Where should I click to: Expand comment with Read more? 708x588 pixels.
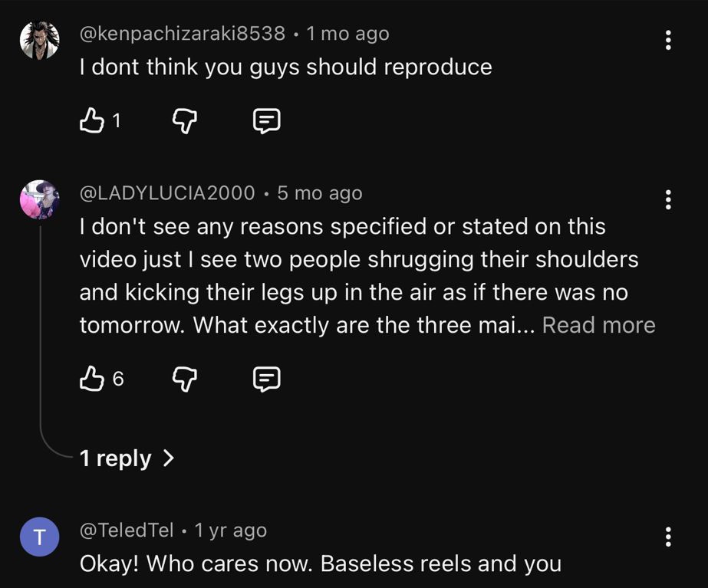coord(598,325)
